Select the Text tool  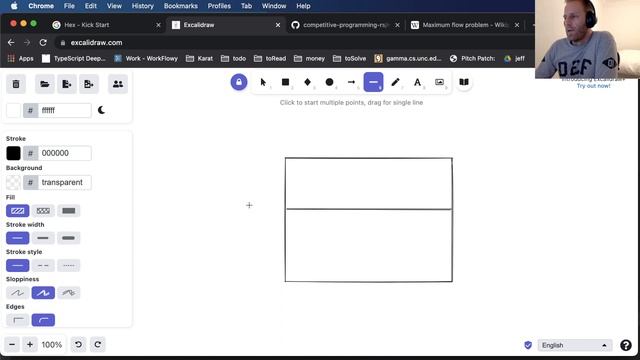tap(417, 82)
